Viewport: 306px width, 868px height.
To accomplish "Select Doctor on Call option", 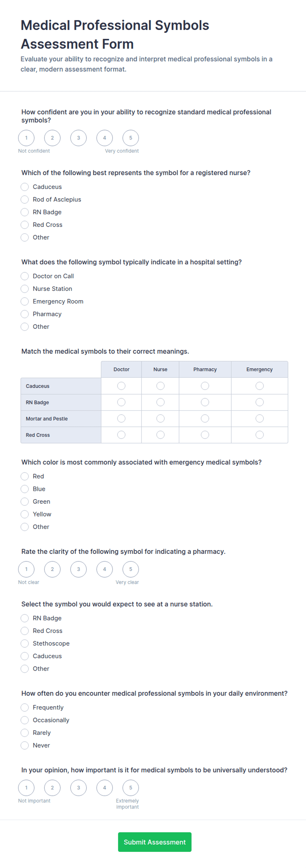I will tap(25, 276).
